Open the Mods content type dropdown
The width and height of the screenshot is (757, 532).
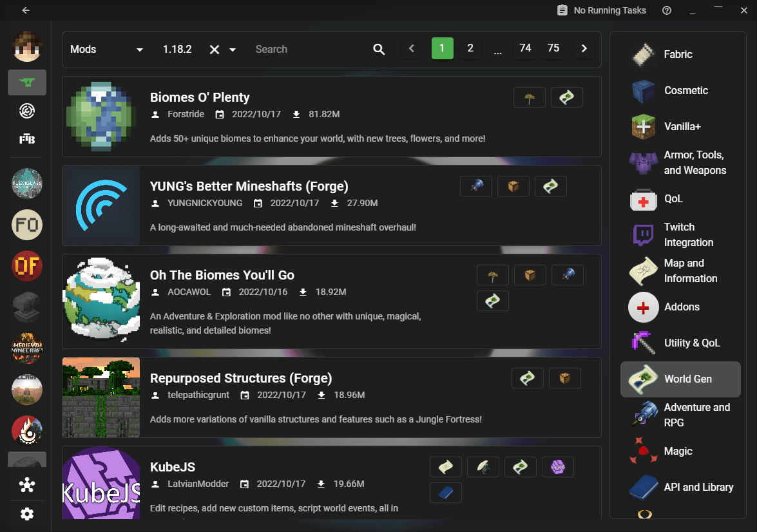coord(107,49)
